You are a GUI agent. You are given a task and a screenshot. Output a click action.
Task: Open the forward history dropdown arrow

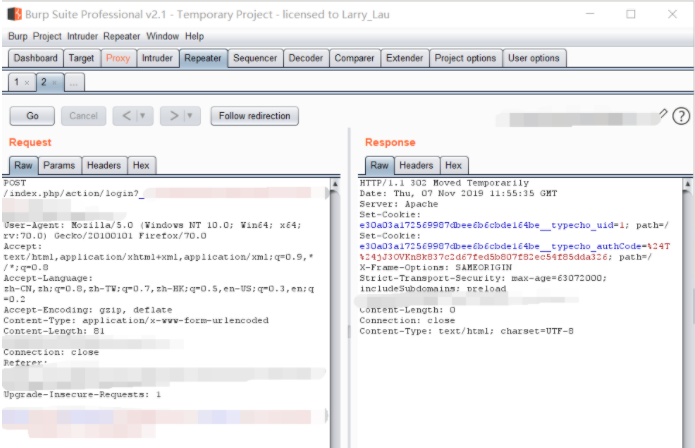pos(190,116)
